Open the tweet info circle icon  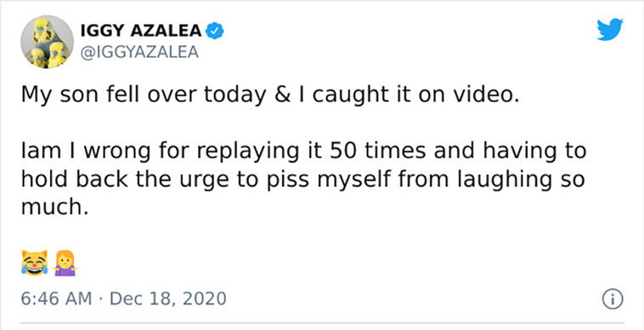click(x=613, y=299)
